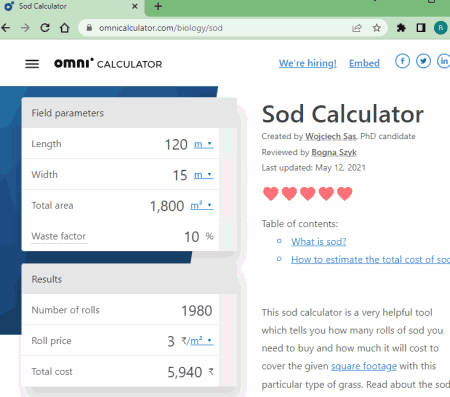Edit the Total area value 1,800
This screenshot has width=450, height=397.
click(x=167, y=206)
